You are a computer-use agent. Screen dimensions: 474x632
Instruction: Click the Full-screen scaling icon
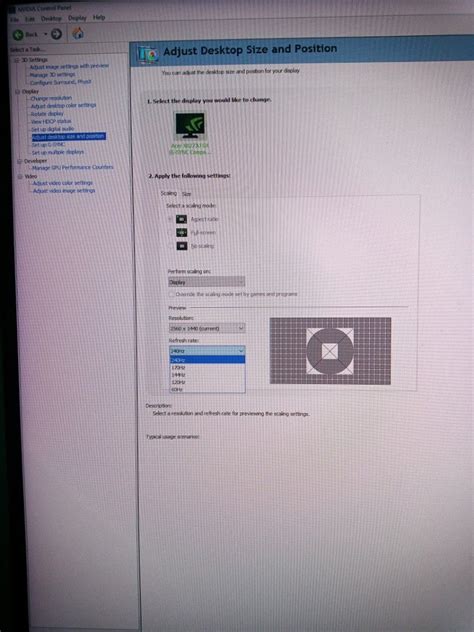(x=182, y=233)
